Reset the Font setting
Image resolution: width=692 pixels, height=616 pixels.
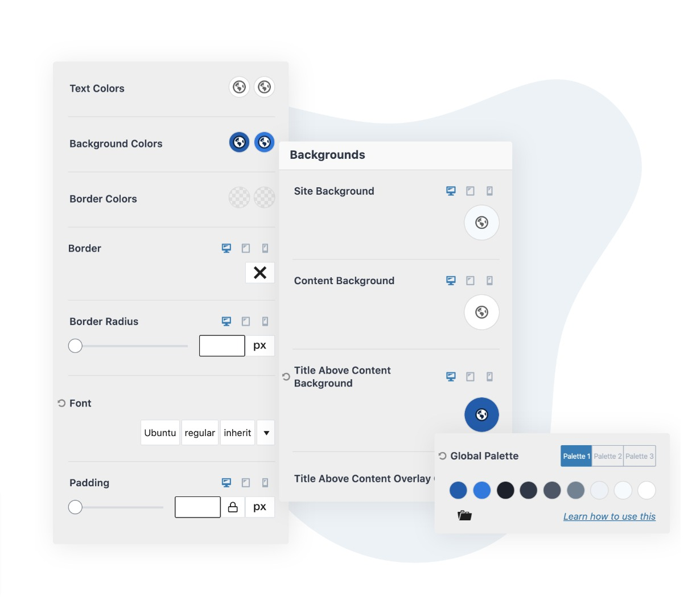pos(61,403)
